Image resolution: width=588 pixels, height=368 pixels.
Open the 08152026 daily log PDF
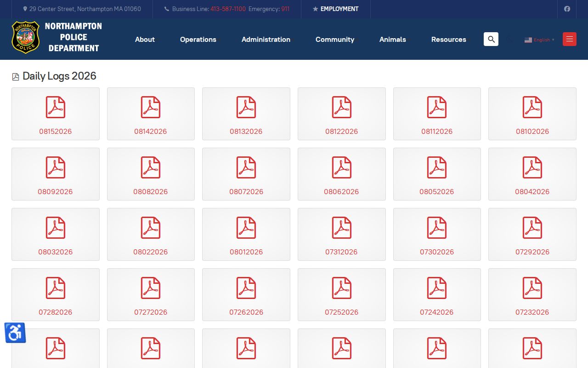[55, 114]
